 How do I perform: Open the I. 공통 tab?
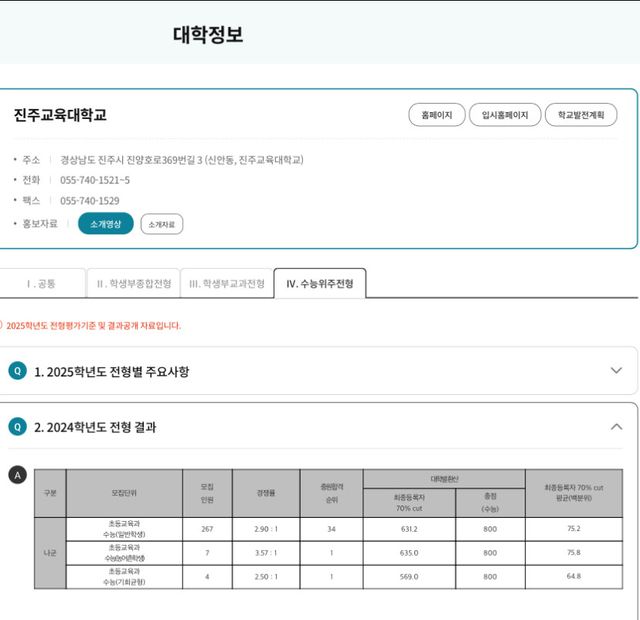(41, 284)
